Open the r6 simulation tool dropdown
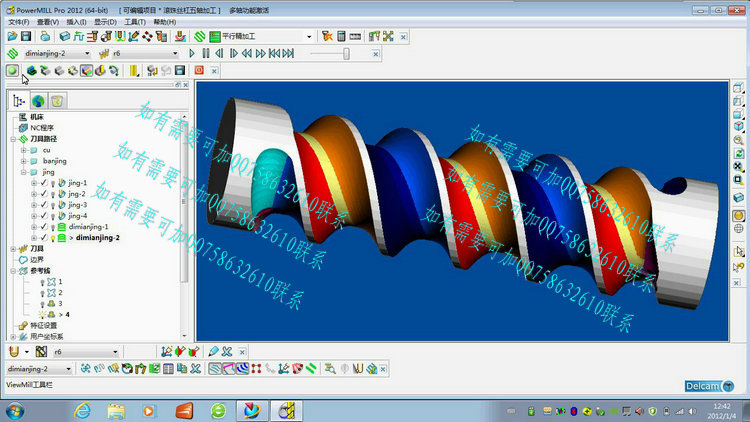750x422 pixels. 175,54
